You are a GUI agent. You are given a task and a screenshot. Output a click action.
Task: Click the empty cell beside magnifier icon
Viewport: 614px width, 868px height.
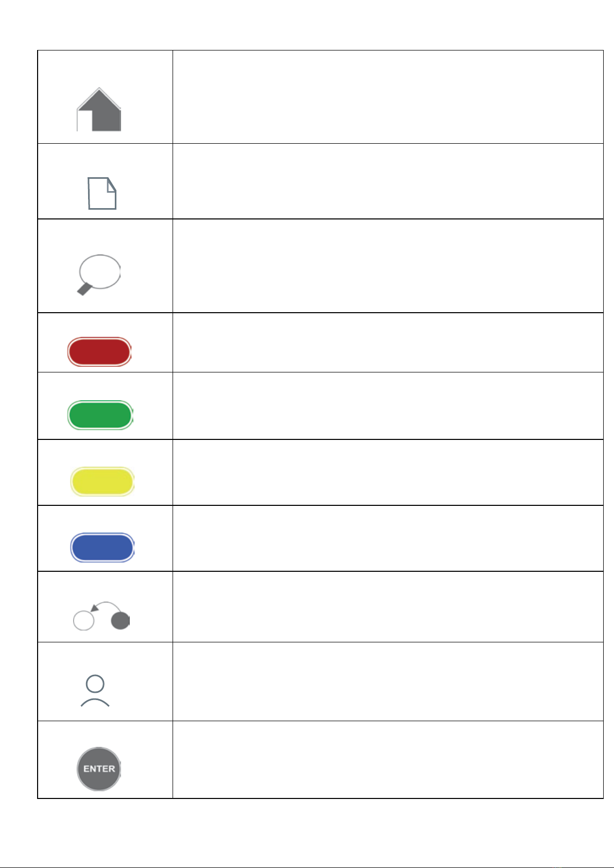(387, 266)
